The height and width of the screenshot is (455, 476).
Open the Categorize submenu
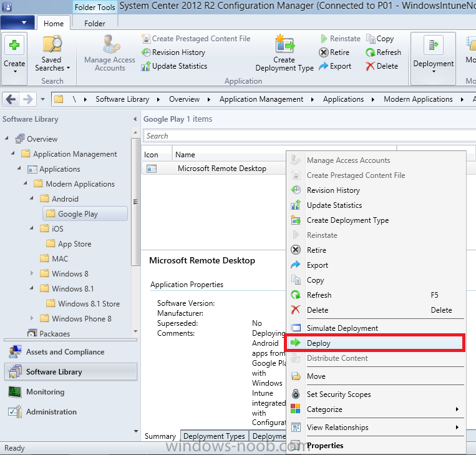coord(375,409)
